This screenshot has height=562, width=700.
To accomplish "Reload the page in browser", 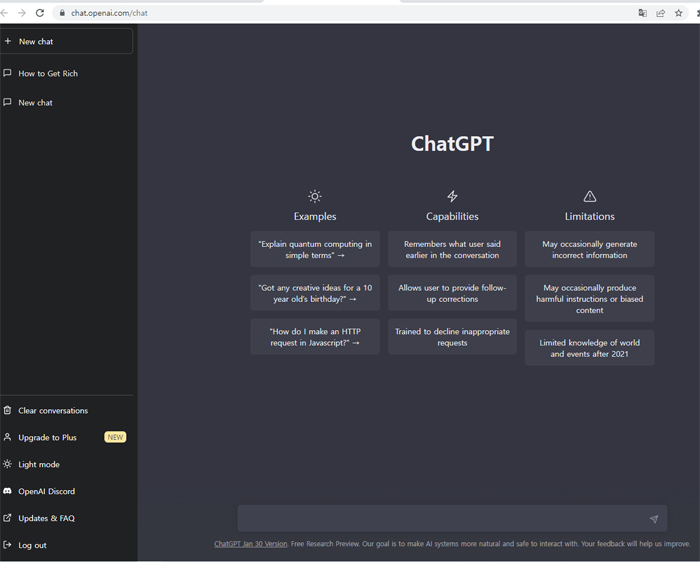I will (40, 13).
